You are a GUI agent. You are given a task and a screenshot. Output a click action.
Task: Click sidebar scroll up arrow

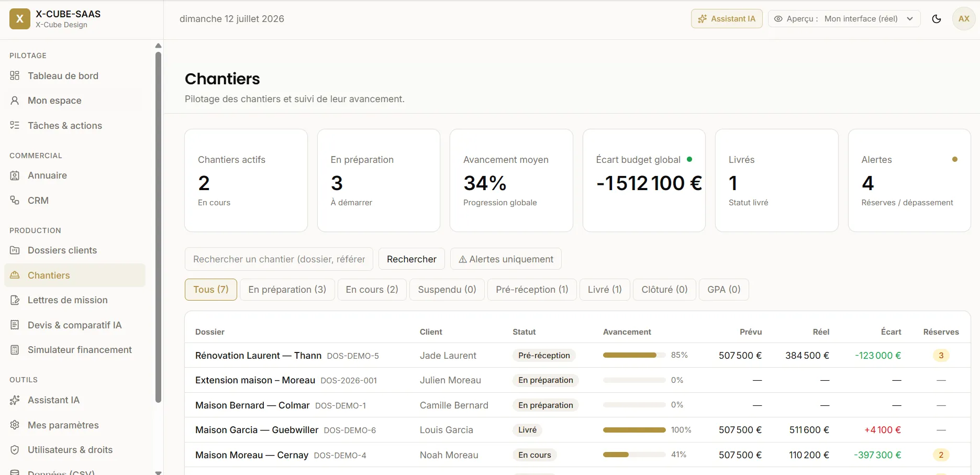158,46
